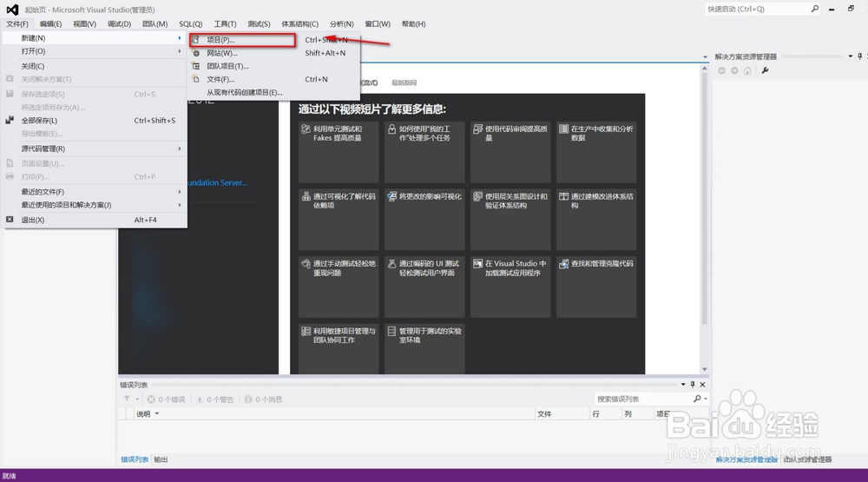
Task: Open the 调试(D) menu
Action: (119, 23)
